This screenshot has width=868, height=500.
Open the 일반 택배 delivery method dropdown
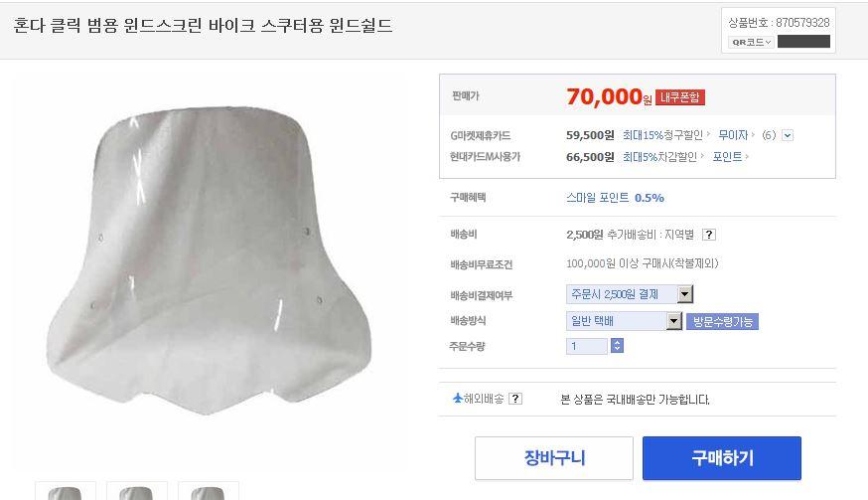click(x=624, y=320)
